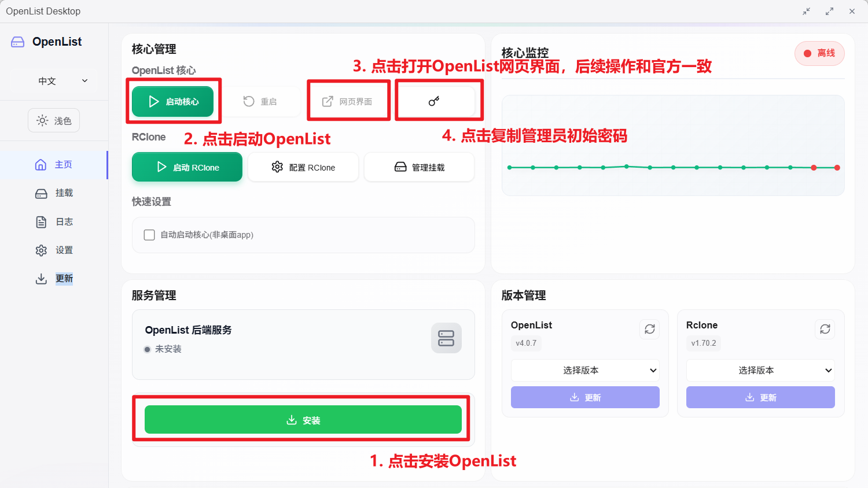
Task: Click 更新 button under Rclone version
Action: (760, 397)
